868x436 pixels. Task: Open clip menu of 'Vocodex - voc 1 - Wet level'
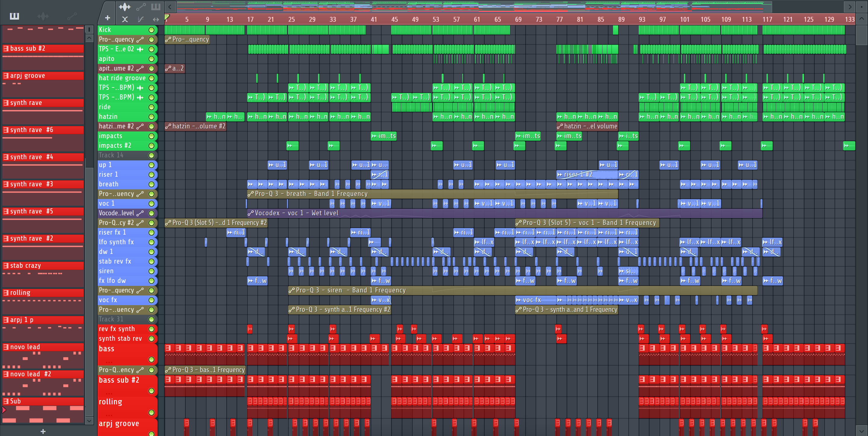pos(251,213)
